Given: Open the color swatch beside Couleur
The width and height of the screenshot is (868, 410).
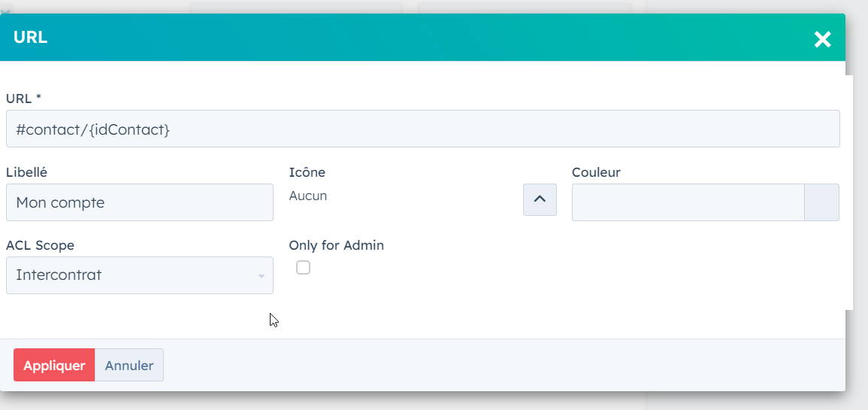Looking at the screenshot, I should (x=821, y=202).
